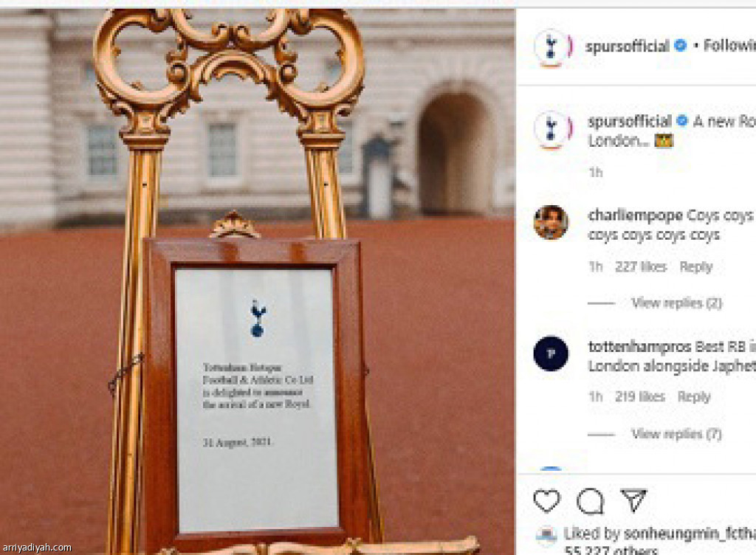The width and height of the screenshot is (756, 555).
Task: Reply to charliempope's comment
Action: 695,266
